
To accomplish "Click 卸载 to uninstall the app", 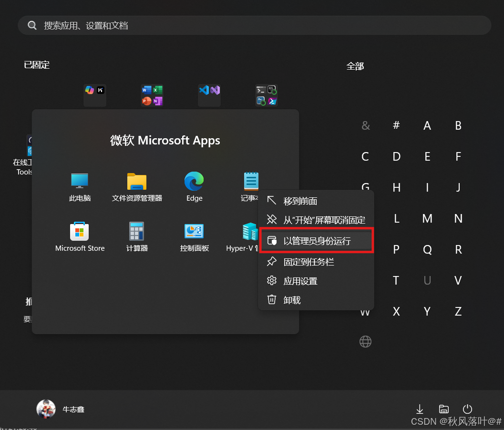I will [316, 300].
